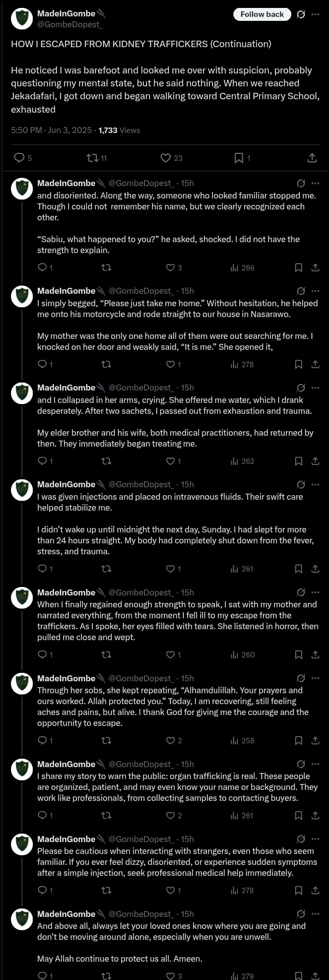View analytics for reply with 286 views

[243, 267]
